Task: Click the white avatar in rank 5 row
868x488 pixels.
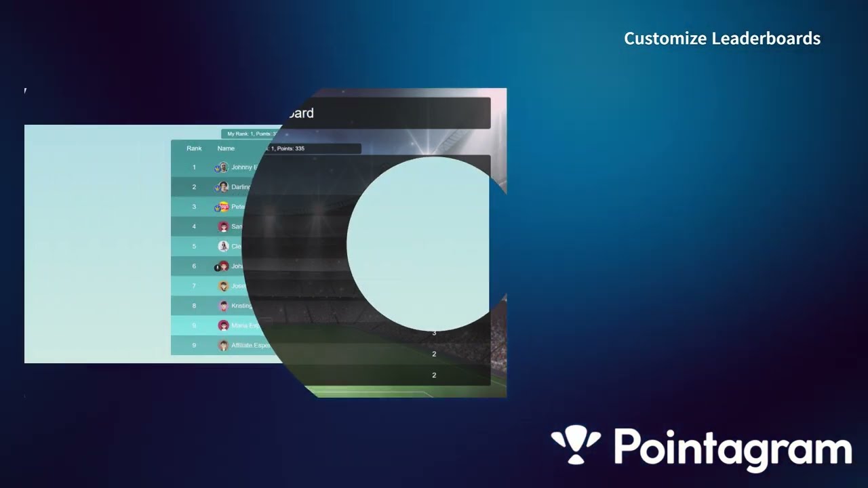Action: coord(224,246)
